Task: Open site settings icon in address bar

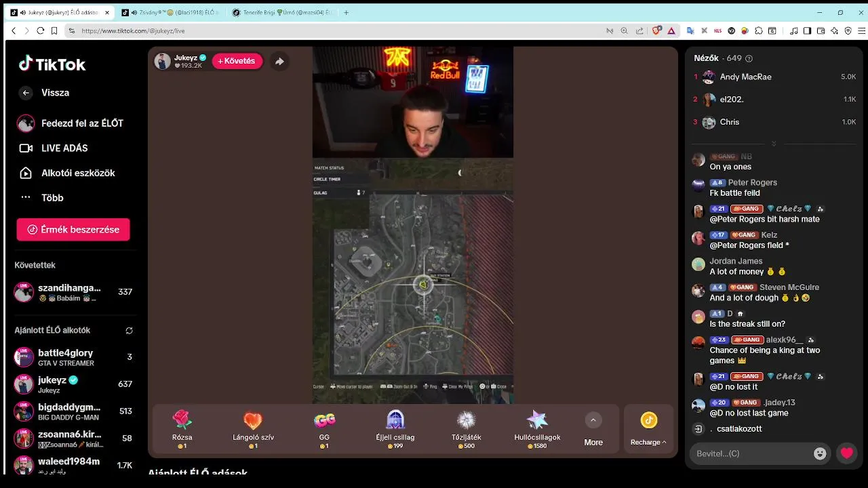Action: [71, 30]
